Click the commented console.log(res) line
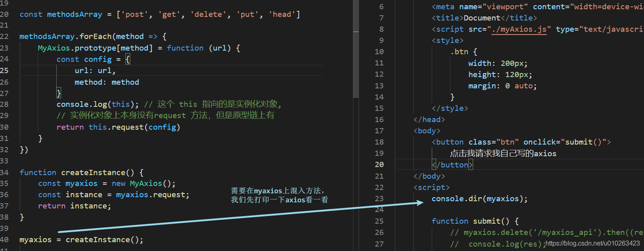This screenshot has height=251, width=644. [x=498, y=244]
